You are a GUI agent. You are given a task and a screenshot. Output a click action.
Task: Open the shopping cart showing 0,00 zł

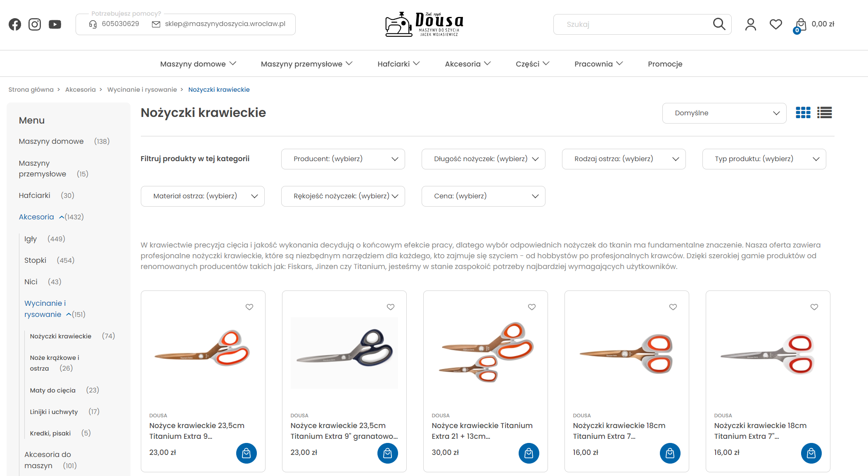pyautogui.click(x=814, y=25)
